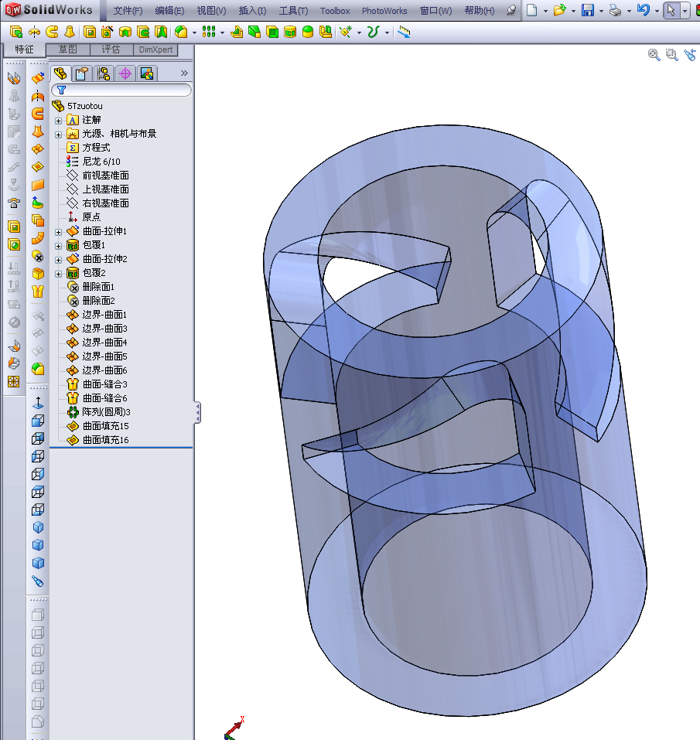Select 边界-曲面4 in the feature tree
Image resolution: width=700 pixels, height=740 pixels.
point(104,343)
